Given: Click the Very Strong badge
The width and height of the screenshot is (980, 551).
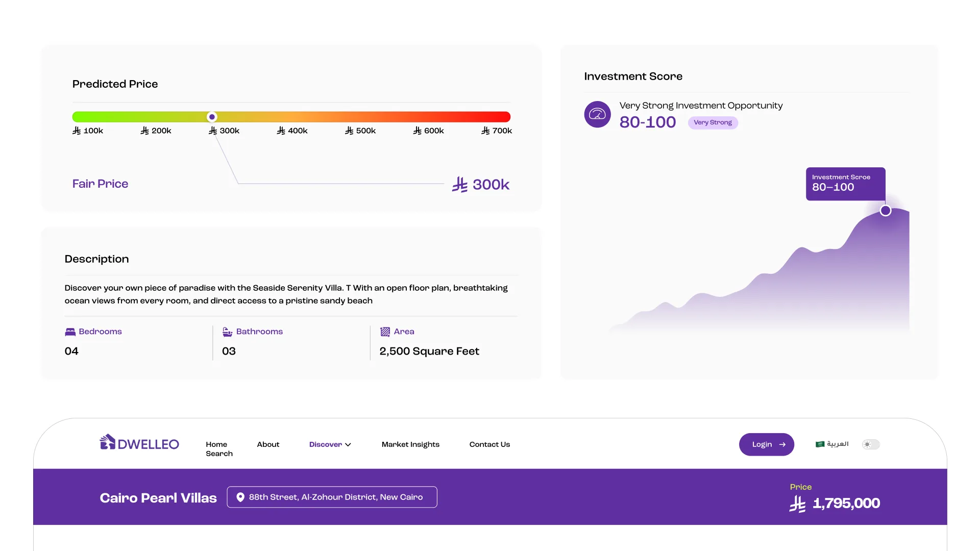Looking at the screenshot, I should (713, 122).
